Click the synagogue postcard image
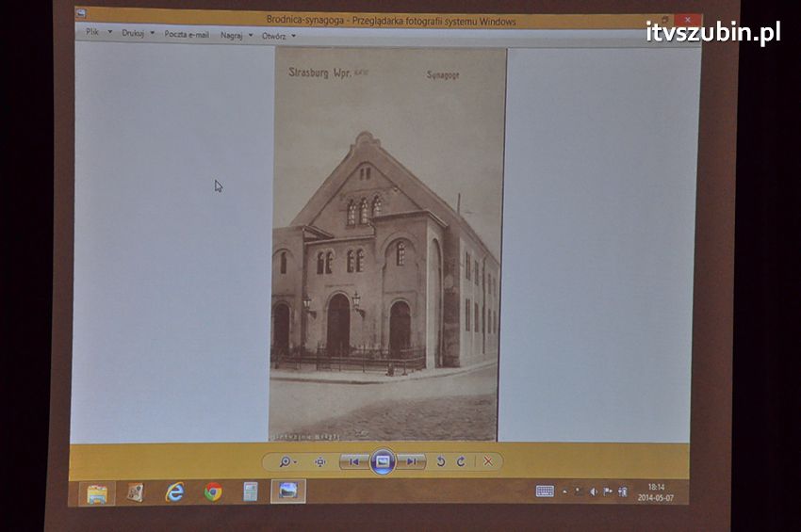 pyautogui.click(x=386, y=245)
